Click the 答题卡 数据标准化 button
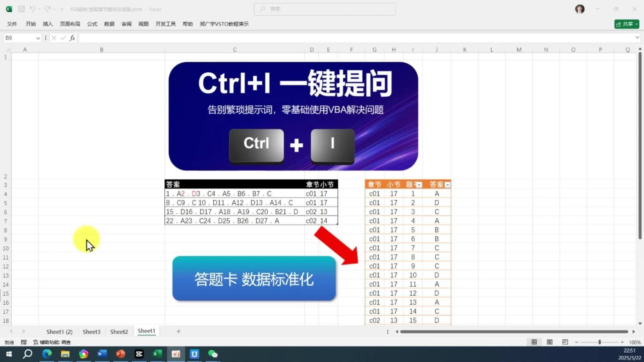Image resolution: width=644 pixels, height=362 pixels. point(254,279)
